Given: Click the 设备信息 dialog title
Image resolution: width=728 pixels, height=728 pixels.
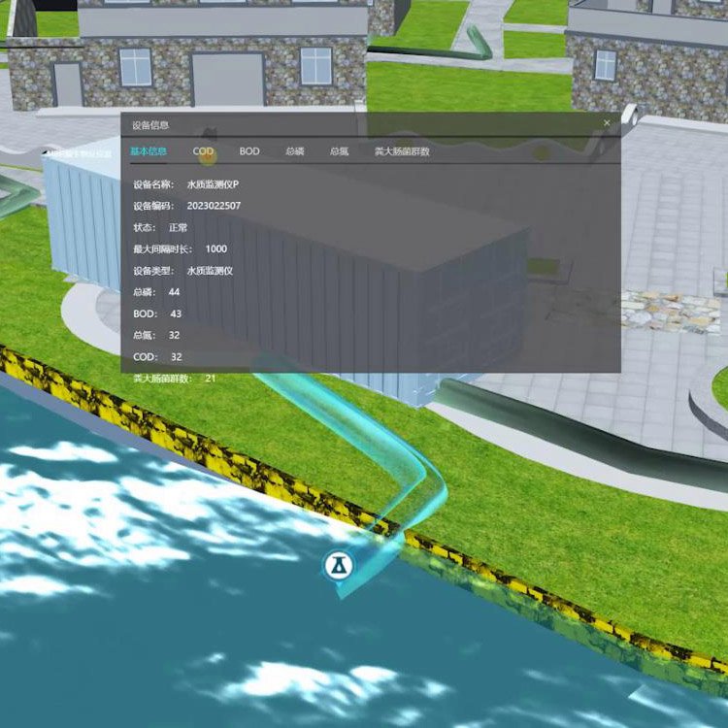Looking at the screenshot, I should click(150, 124).
